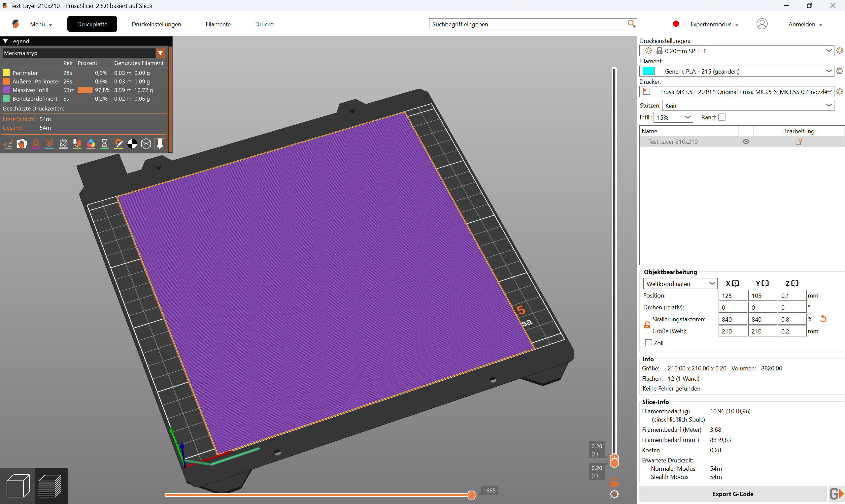This screenshot has width=845, height=504.
Task: Switch to the Filamente tab
Action: point(218,24)
